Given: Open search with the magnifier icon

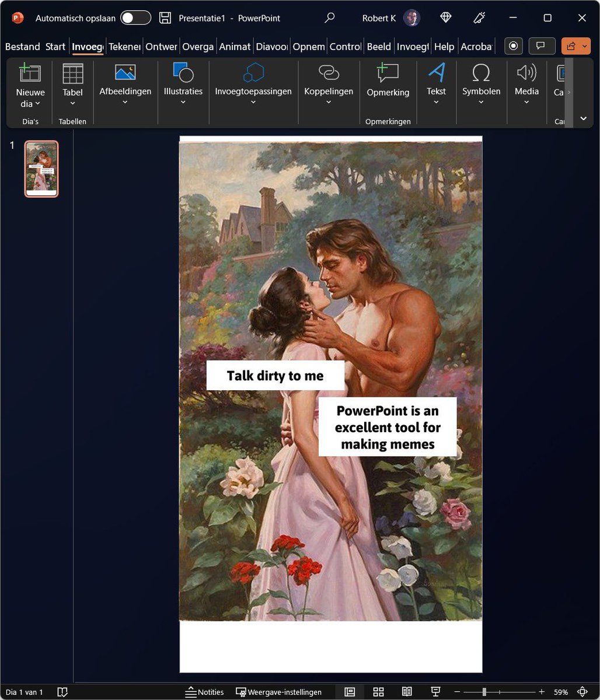Looking at the screenshot, I should tap(330, 18).
